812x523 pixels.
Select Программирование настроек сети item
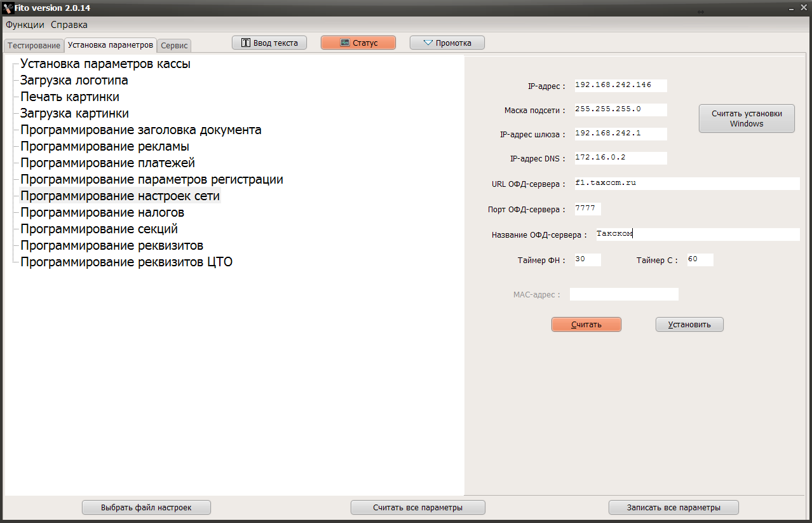pyautogui.click(x=120, y=196)
